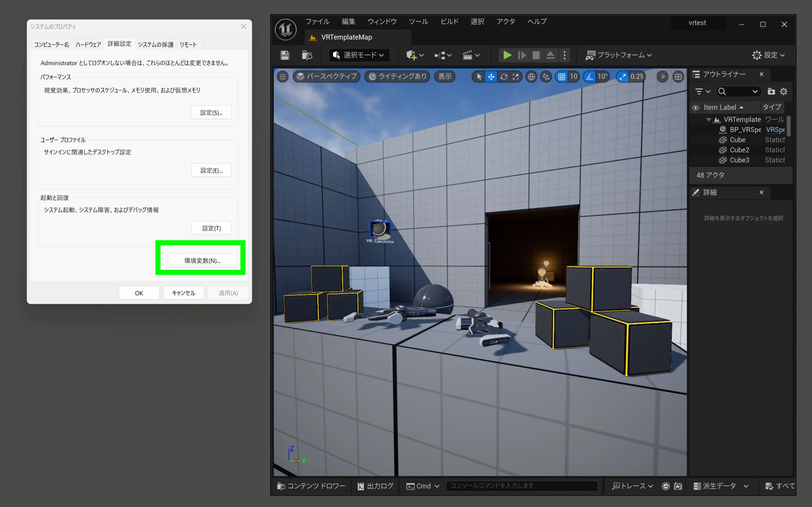Toggle the outliner visibility eye column
Viewport: 812px width, 507px height.
(x=696, y=108)
